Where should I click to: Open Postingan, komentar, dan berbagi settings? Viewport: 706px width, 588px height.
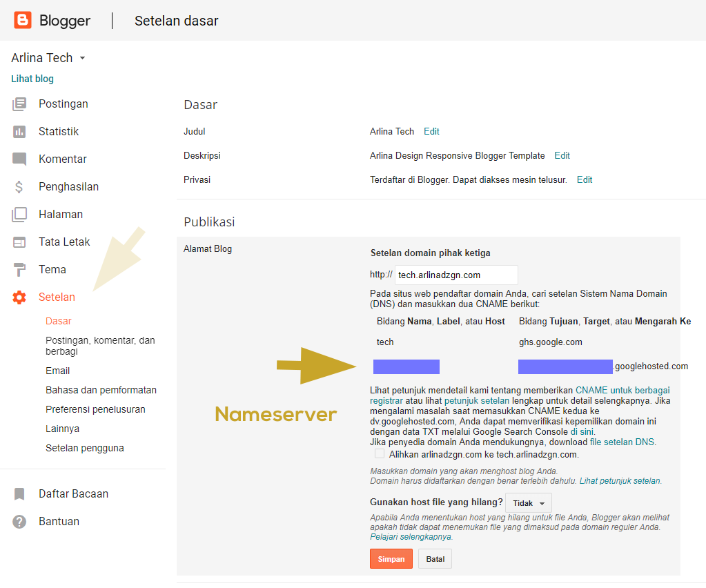click(100, 346)
